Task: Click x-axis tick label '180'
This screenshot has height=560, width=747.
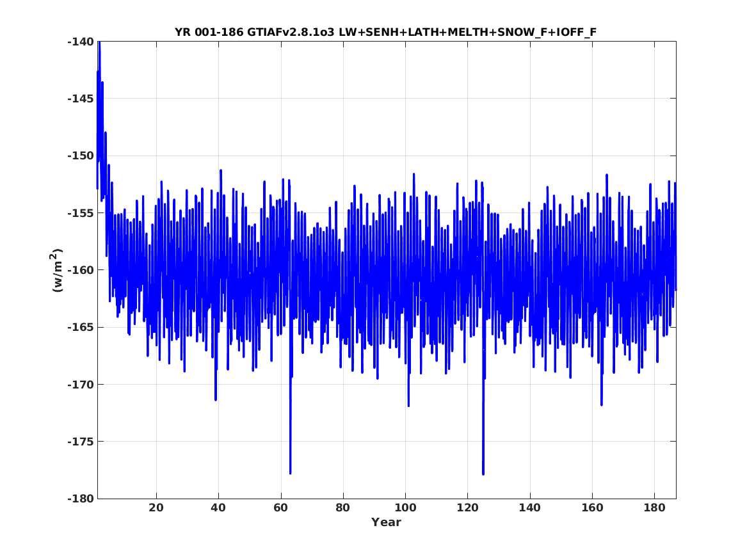Action: (x=654, y=508)
